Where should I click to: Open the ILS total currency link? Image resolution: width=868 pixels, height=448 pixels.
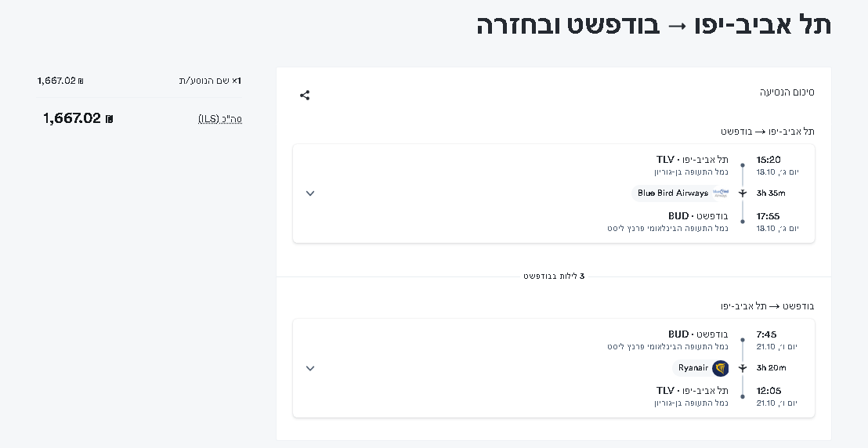coord(220,119)
